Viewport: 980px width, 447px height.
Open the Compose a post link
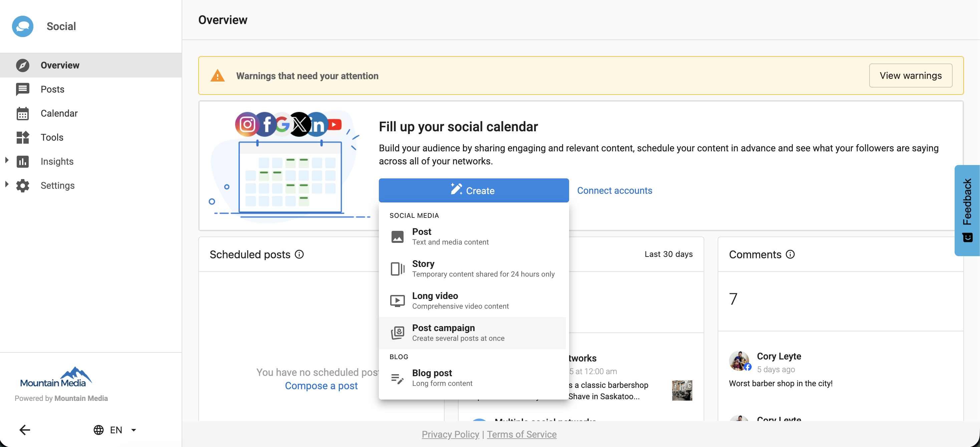click(x=321, y=386)
